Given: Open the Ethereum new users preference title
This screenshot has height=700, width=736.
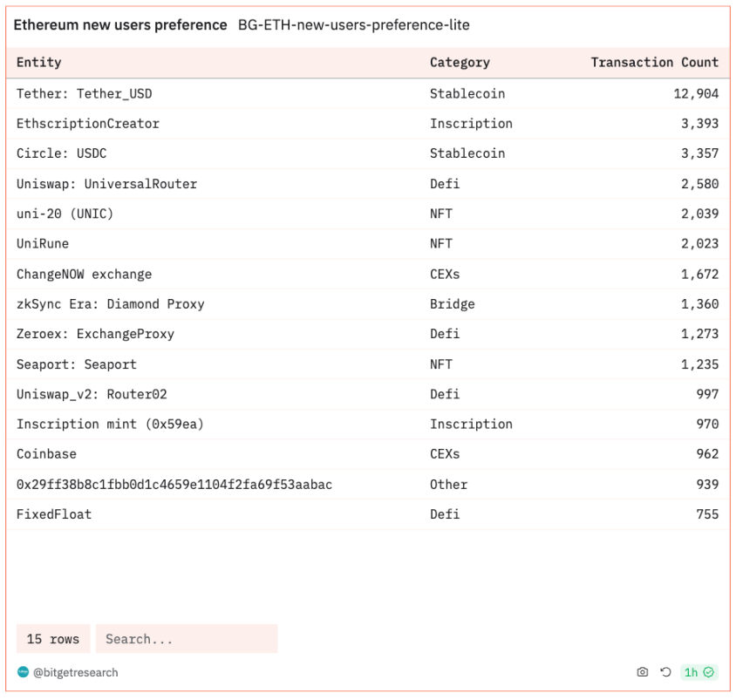Looking at the screenshot, I should (x=120, y=25).
